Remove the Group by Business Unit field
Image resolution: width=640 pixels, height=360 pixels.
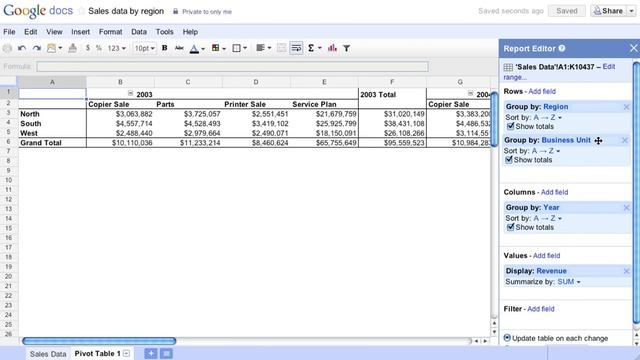(624, 140)
